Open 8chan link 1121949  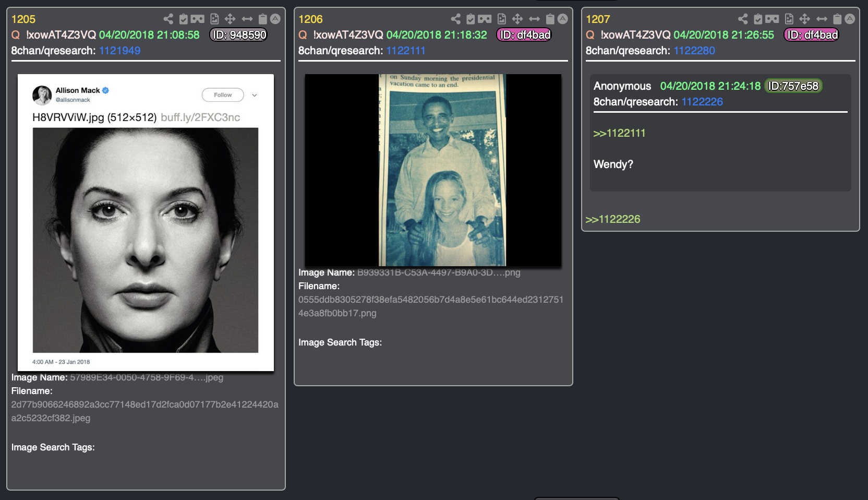tap(119, 51)
